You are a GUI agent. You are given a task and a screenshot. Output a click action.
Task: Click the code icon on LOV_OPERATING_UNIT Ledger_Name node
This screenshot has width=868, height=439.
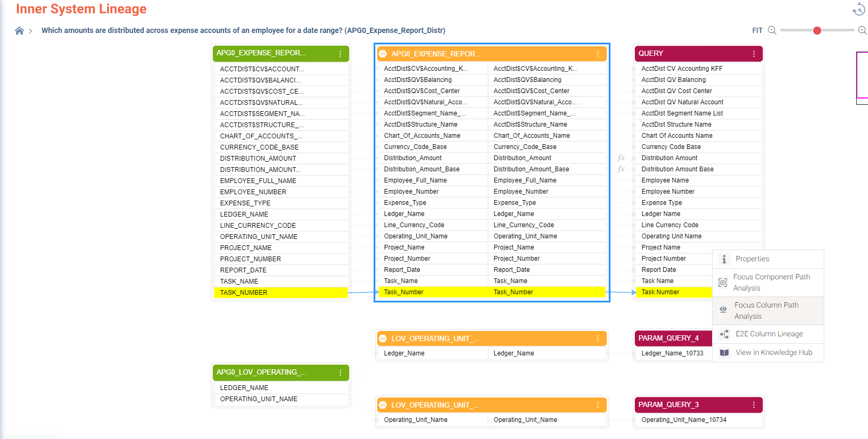coord(383,338)
